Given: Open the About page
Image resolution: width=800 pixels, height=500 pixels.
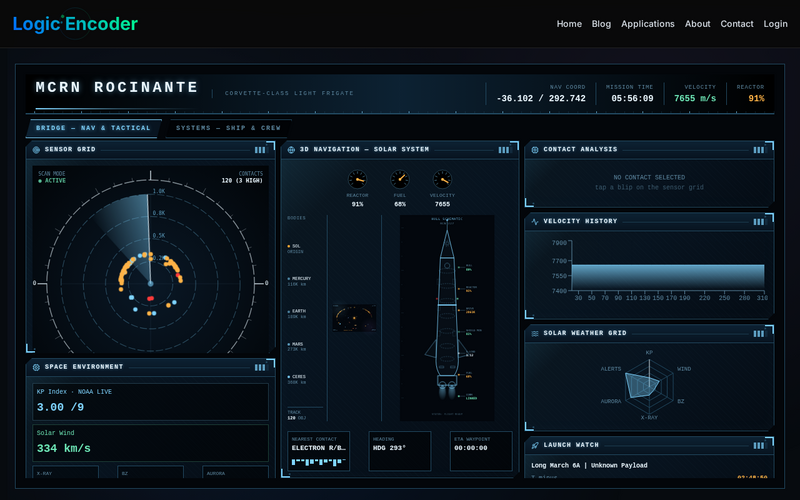Looking at the screenshot, I should tap(697, 24).
